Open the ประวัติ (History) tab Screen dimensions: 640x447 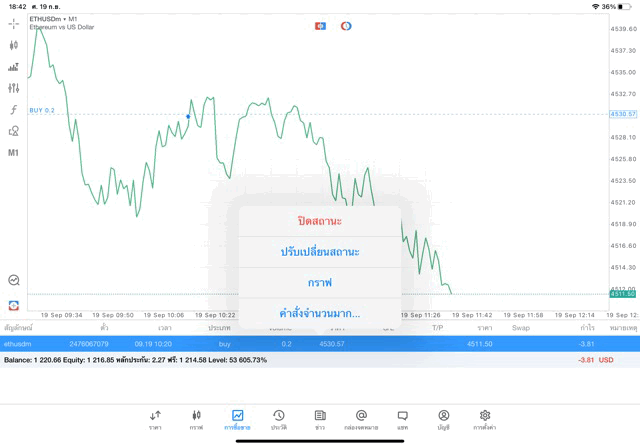pos(278,419)
